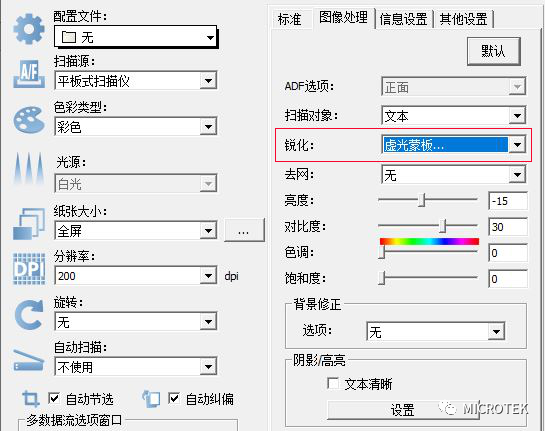Screen dimensions: 545x431
Task: Switch to the 信息设置 tab
Action: [404, 19]
